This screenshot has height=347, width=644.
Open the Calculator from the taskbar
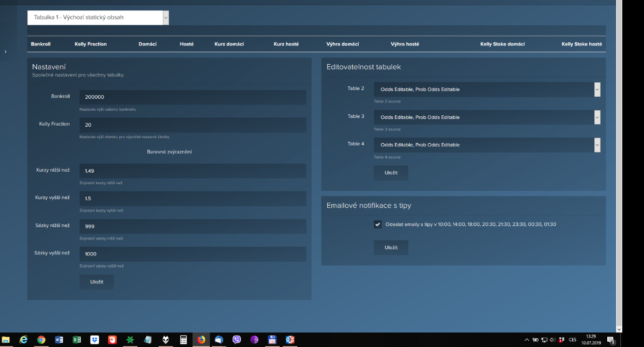tap(183, 340)
